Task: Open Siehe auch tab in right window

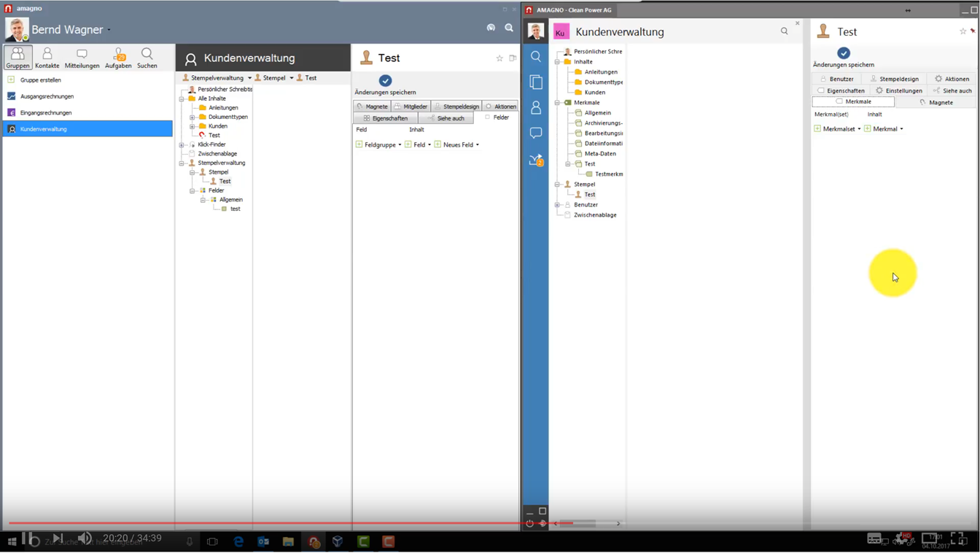Action: tap(952, 90)
